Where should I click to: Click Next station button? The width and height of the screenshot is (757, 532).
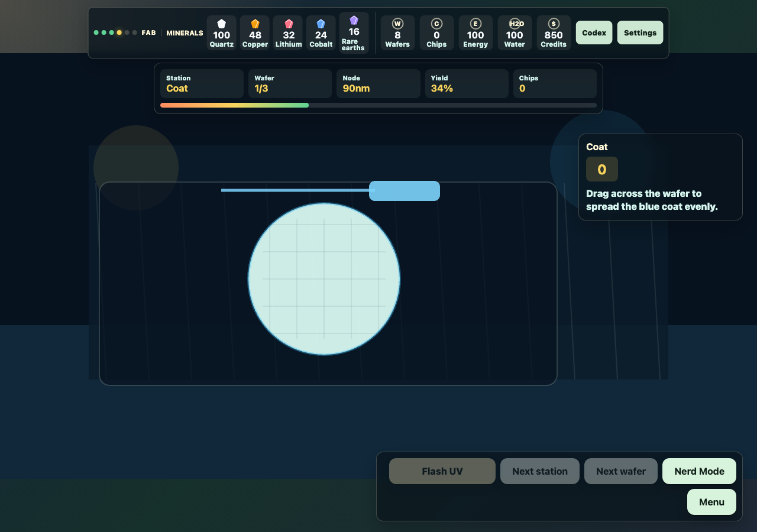(x=540, y=471)
